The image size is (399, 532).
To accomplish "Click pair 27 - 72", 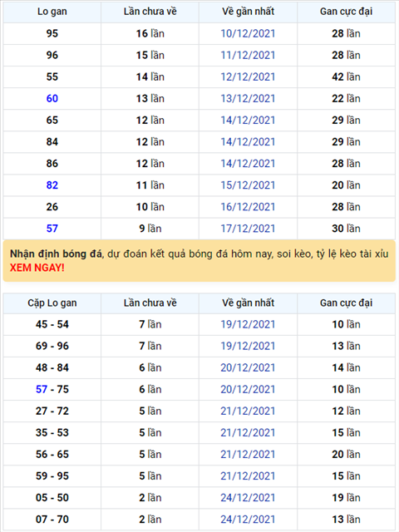I will (52, 411).
